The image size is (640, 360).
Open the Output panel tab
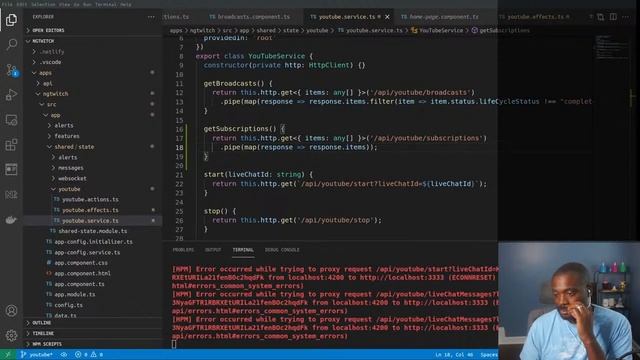[x=213, y=250]
